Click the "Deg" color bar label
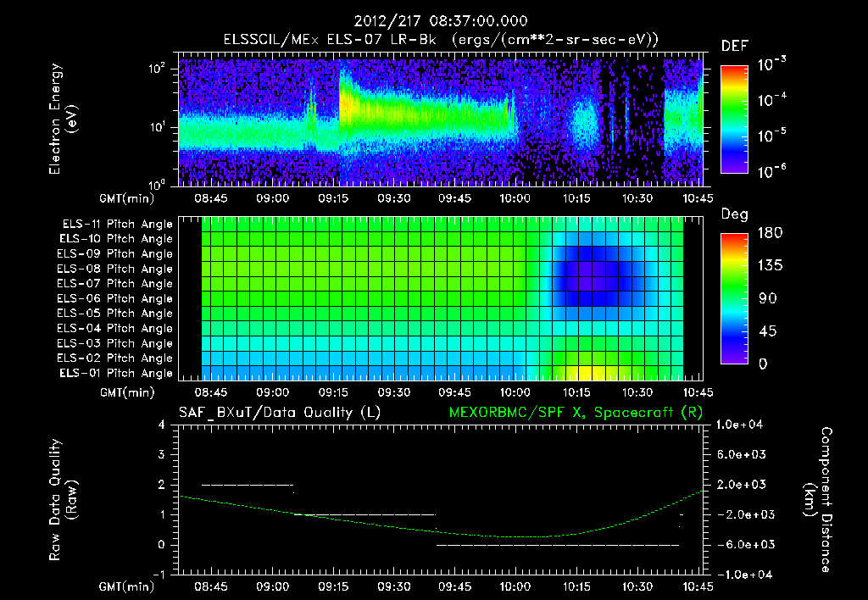The height and width of the screenshot is (600, 868). click(735, 214)
